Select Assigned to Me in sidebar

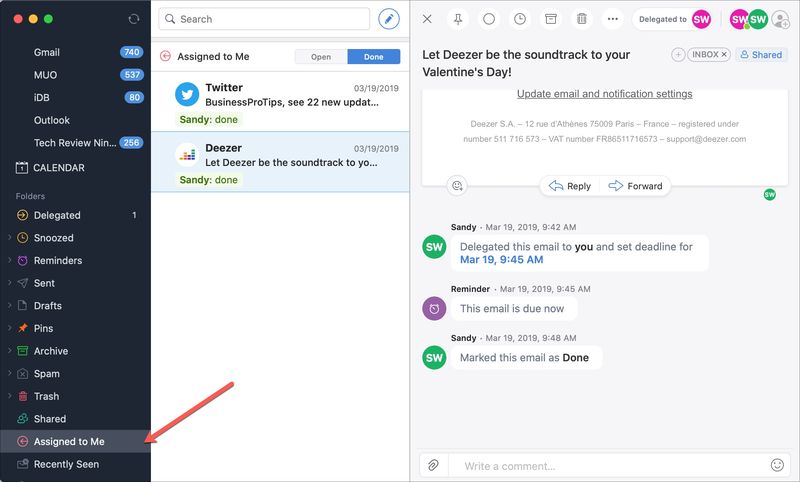76,441
